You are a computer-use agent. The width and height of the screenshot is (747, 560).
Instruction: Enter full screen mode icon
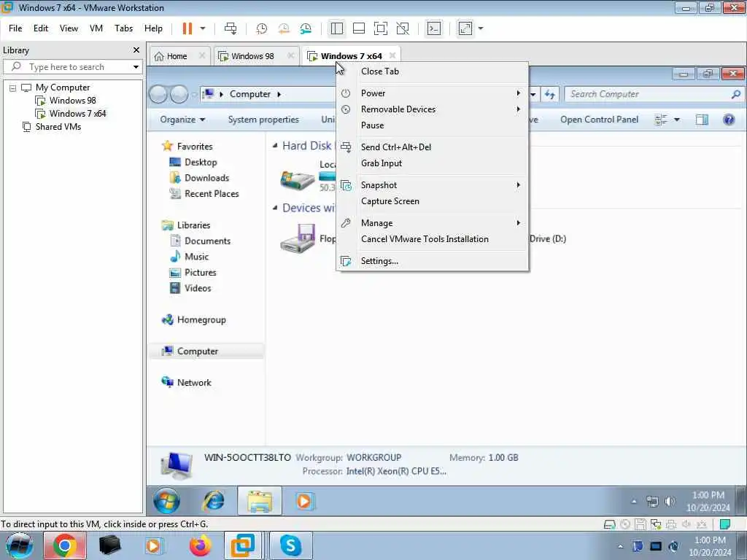pos(381,28)
